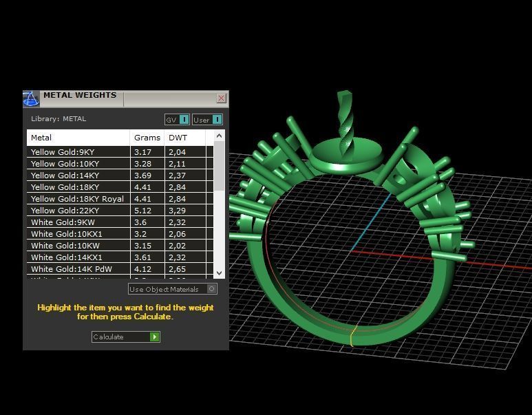Click the Calculate button
This screenshot has width=532, height=415.
click(x=125, y=337)
